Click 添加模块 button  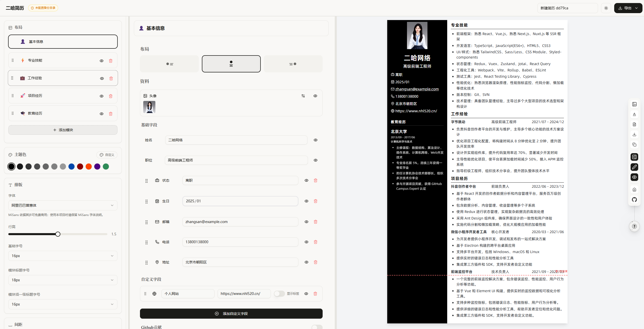pos(63,130)
